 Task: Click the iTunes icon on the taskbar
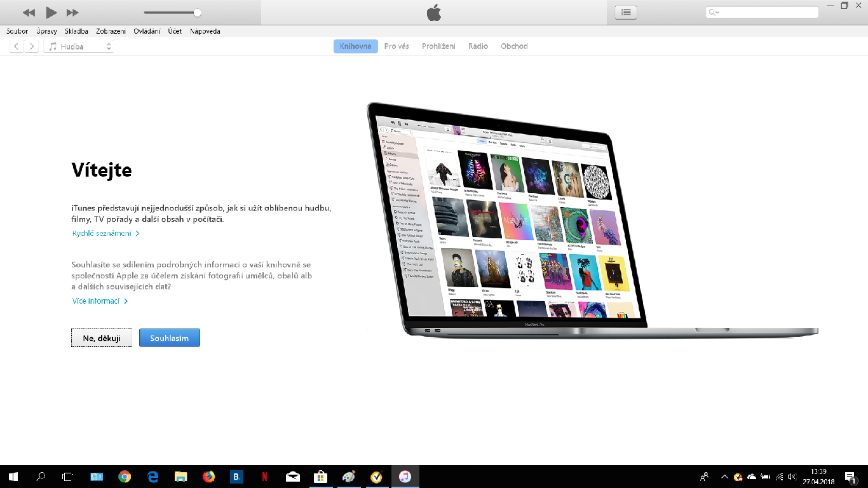[x=405, y=477]
